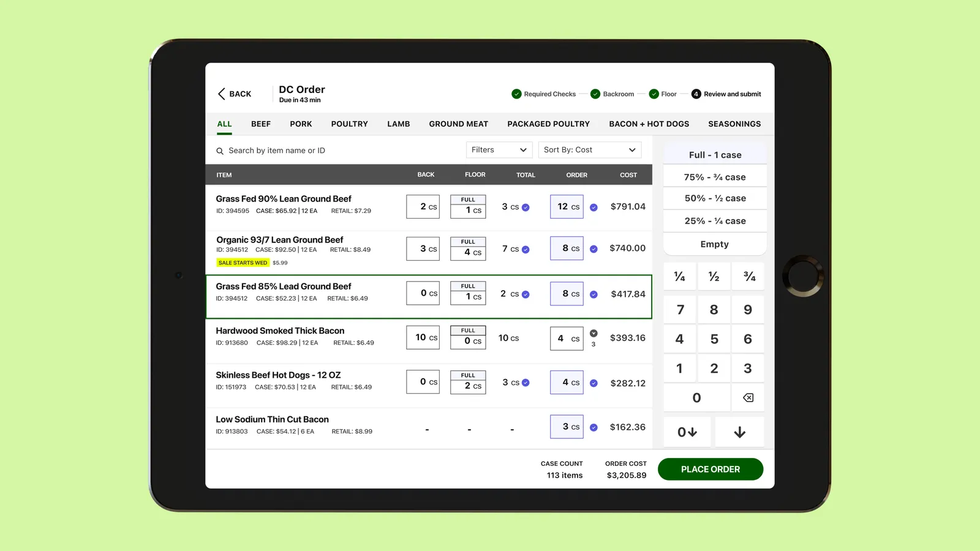Open the BACON + HOT DOGS tab

point(649,124)
